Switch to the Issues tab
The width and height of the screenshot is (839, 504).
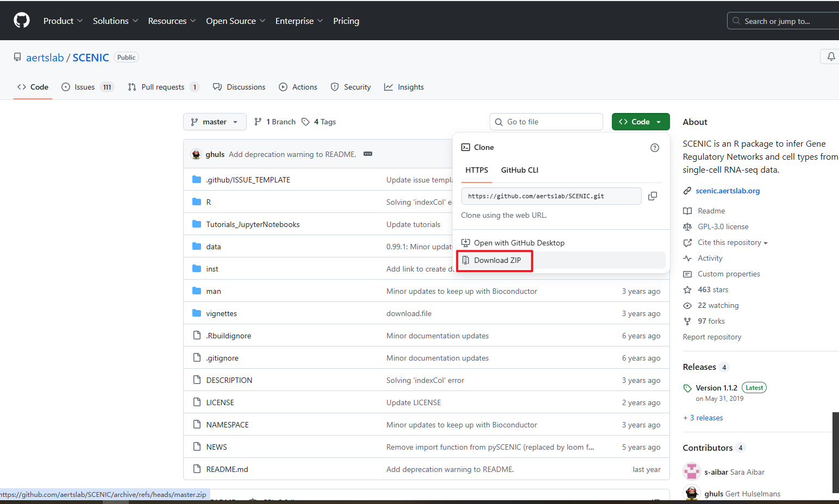point(87,87)
